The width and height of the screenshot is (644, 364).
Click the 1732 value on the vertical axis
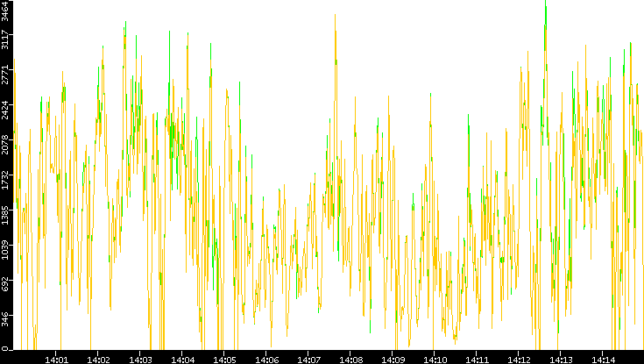[5, 179]
